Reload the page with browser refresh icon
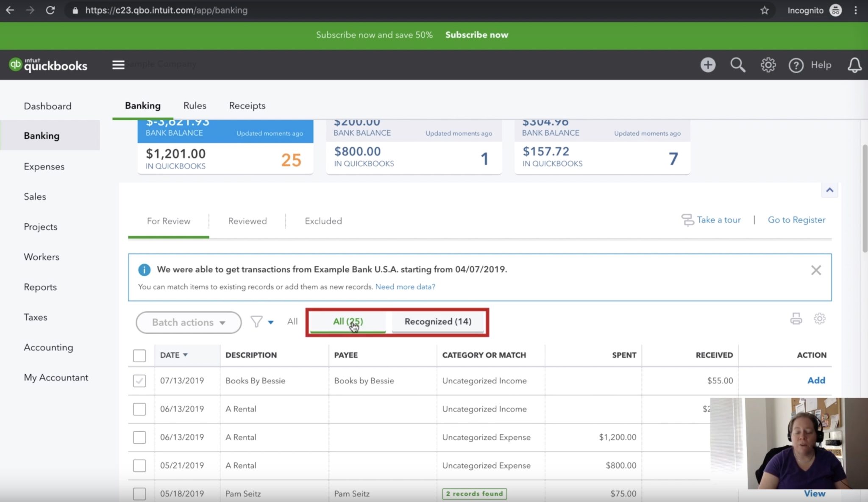The image size is (868, 502). click(50, 10)
